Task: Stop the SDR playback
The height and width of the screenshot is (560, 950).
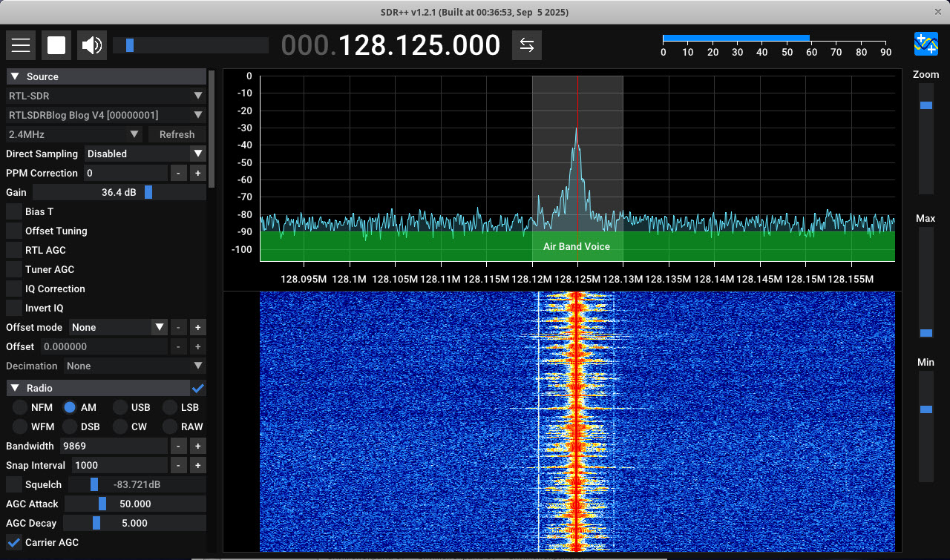Action: point(56,45)
